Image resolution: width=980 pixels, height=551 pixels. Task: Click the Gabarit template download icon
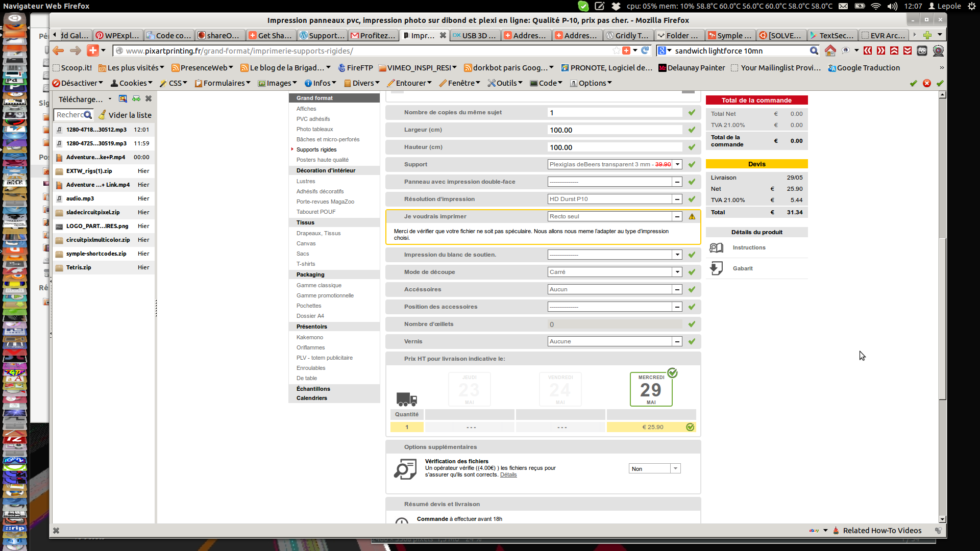pos(717,268)
